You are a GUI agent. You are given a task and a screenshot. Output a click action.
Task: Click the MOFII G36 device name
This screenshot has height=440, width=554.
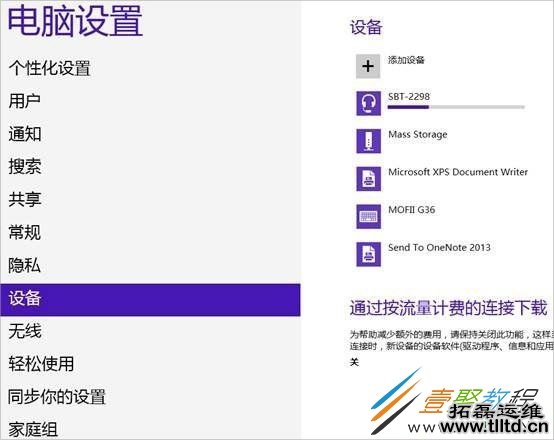click(x=412, y=210)
